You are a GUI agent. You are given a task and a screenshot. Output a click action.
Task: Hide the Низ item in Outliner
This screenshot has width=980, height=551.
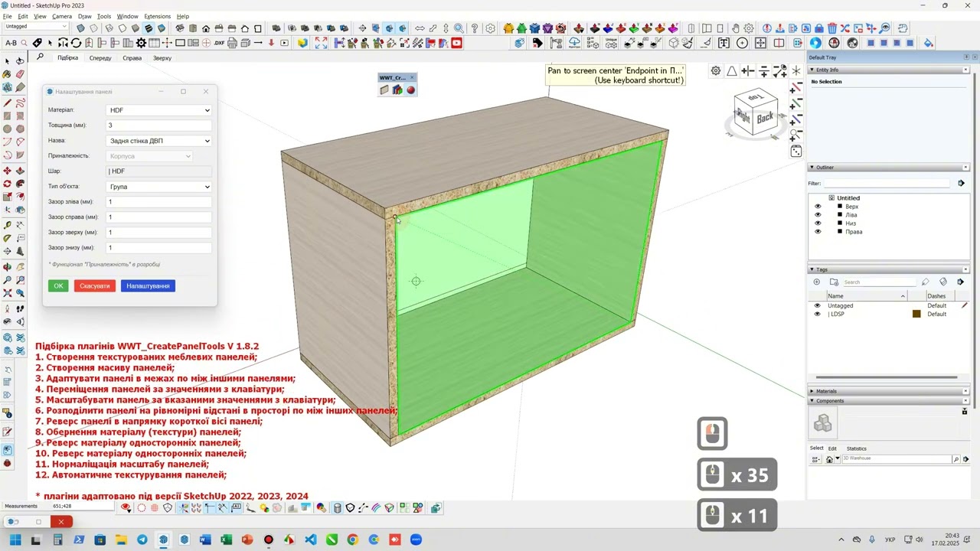(818, 223)
